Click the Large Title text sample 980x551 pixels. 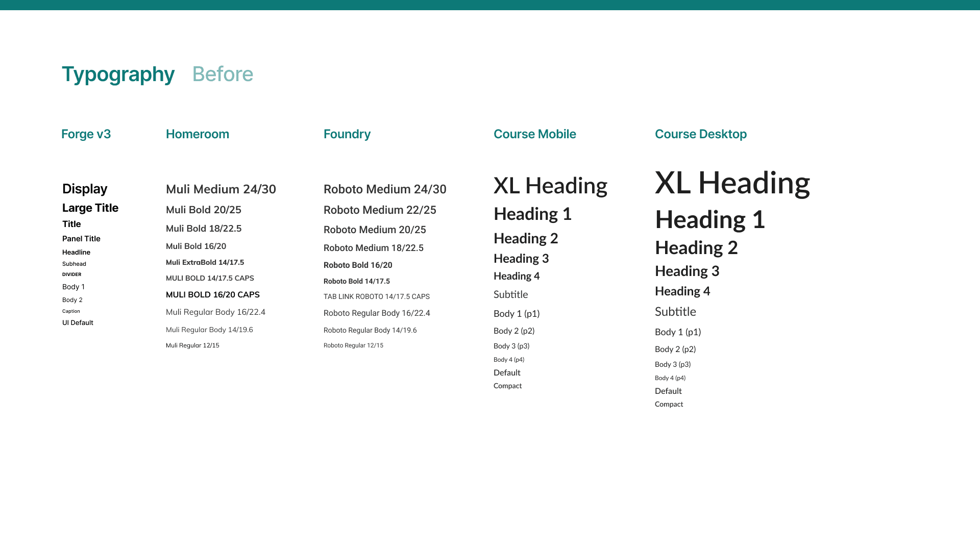(90, 208)
